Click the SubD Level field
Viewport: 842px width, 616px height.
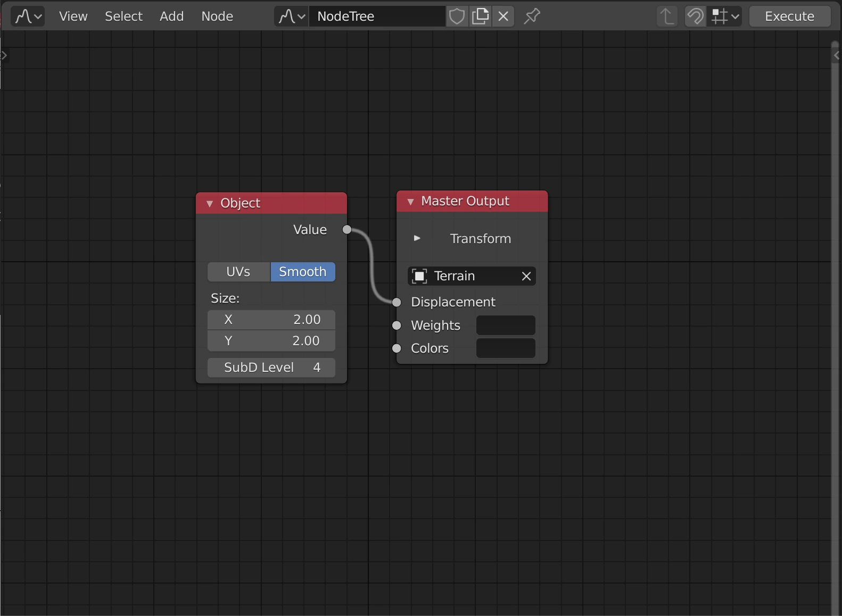271,368
